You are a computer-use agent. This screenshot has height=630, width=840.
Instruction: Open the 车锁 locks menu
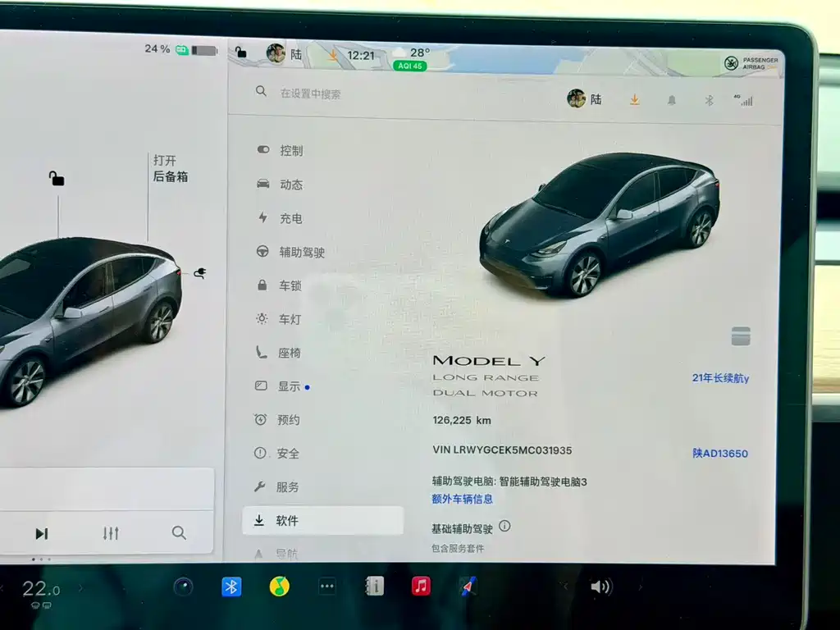pyautogui.click(x=279, y=285)
